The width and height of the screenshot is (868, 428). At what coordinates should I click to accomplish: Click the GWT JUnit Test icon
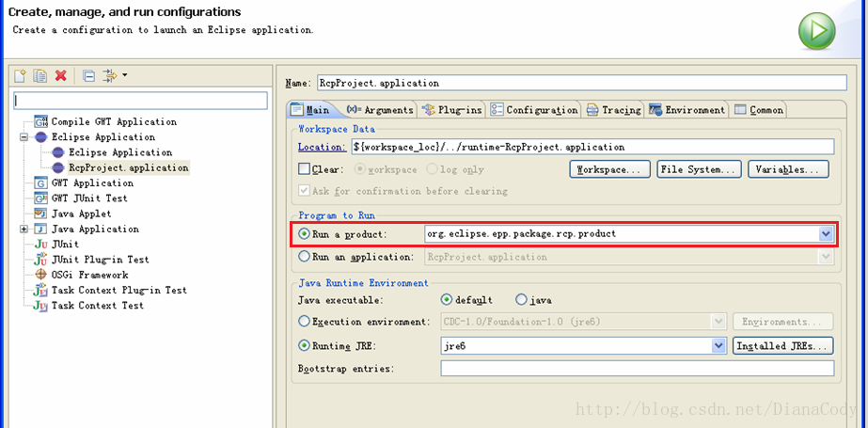tap(41, 198)
